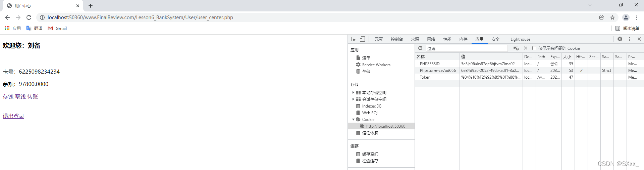This screenshot has height=170, width=644.
Task: Sort cookies by 大小 column header
Action: pos(568,56)
